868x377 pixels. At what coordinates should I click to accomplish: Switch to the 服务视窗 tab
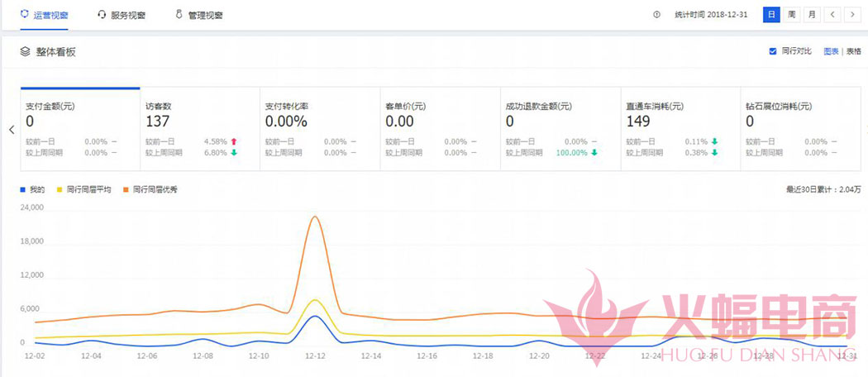(x=127, y=15)
